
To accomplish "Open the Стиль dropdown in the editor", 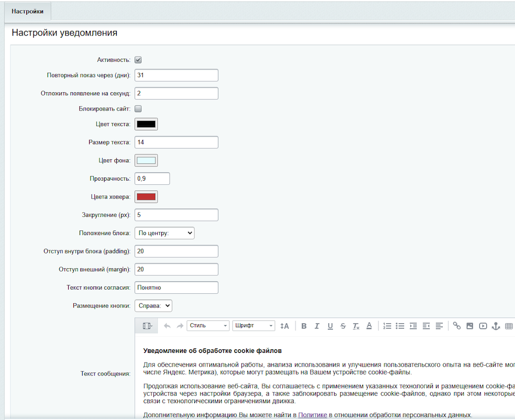I will coord(208,326).
